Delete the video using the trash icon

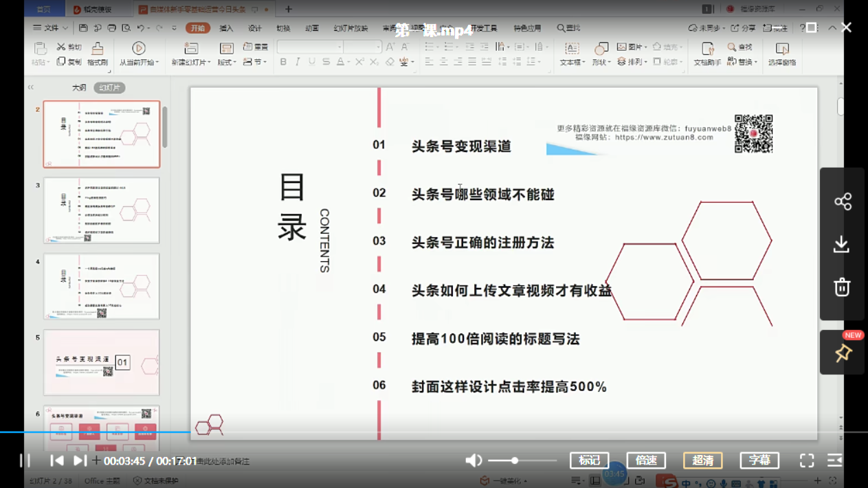tap(842, 287)
